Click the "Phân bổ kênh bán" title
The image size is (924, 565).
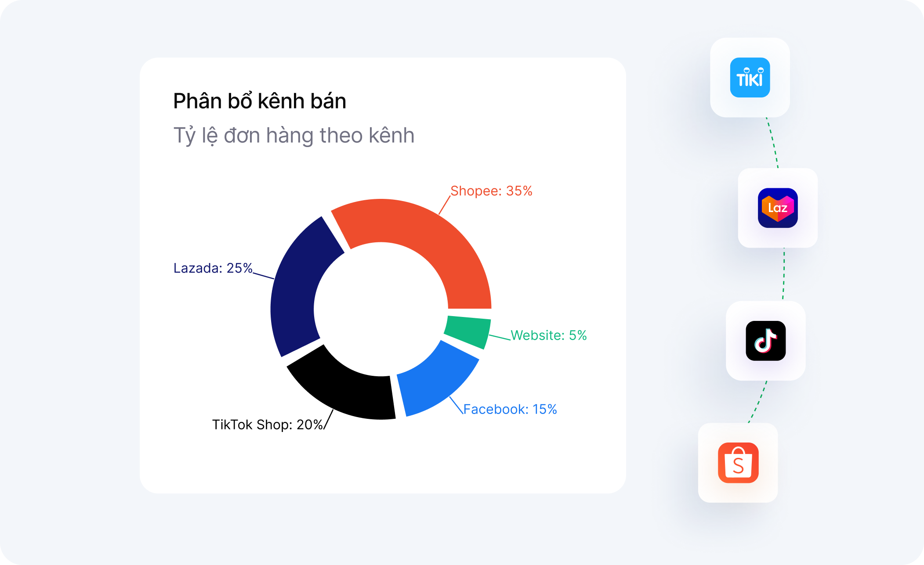pyautogui.click(x=260, y=101)
